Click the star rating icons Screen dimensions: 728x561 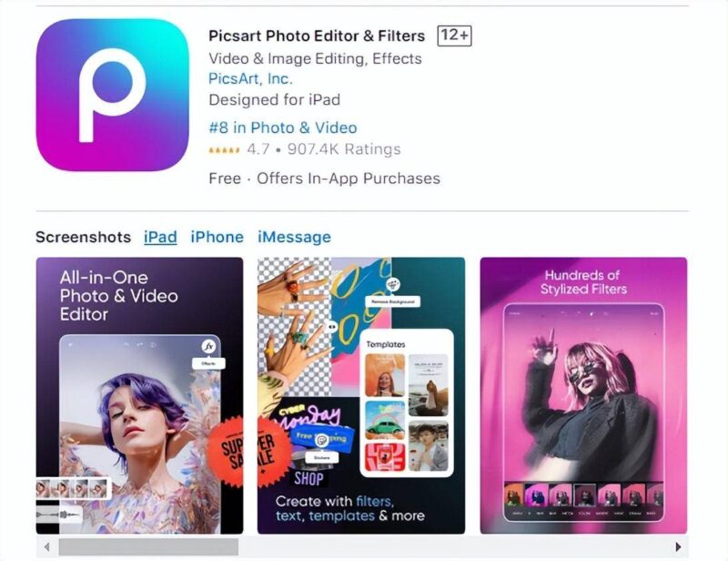tap(224, 150)
